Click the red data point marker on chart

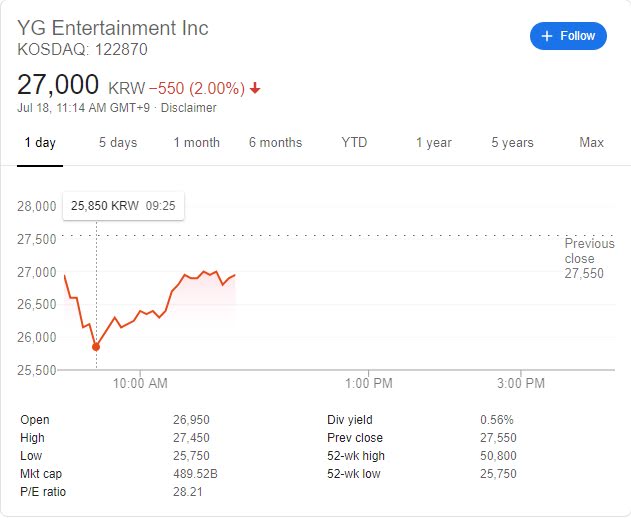point(96,347)
